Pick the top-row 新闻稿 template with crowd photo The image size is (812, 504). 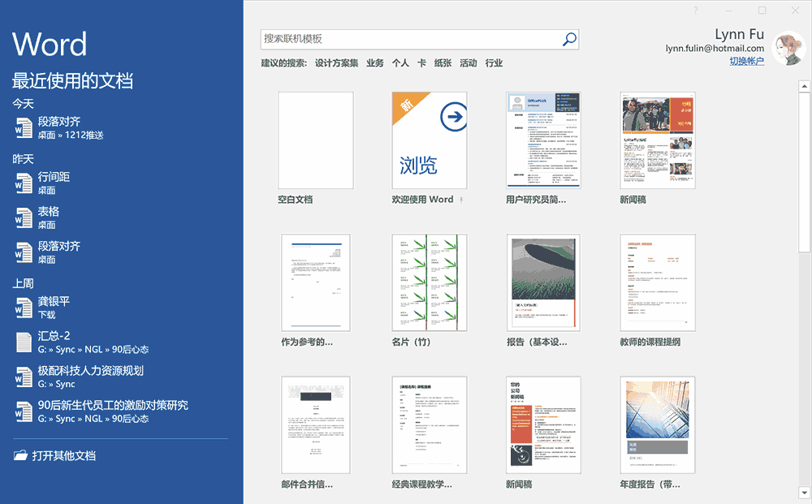pos(657,140)
